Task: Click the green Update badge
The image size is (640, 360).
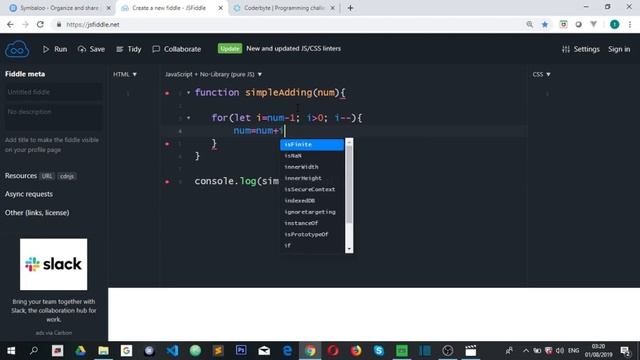Action: [230, 49]
